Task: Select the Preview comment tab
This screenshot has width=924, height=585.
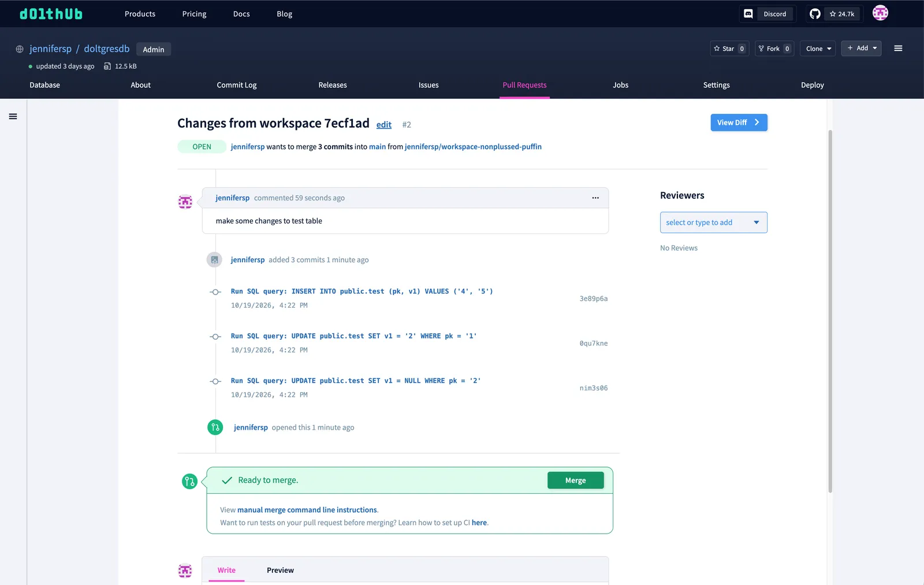Action: 280,570
